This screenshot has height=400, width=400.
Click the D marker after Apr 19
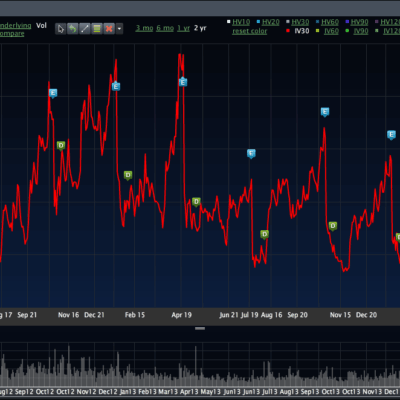coord(196,202)
